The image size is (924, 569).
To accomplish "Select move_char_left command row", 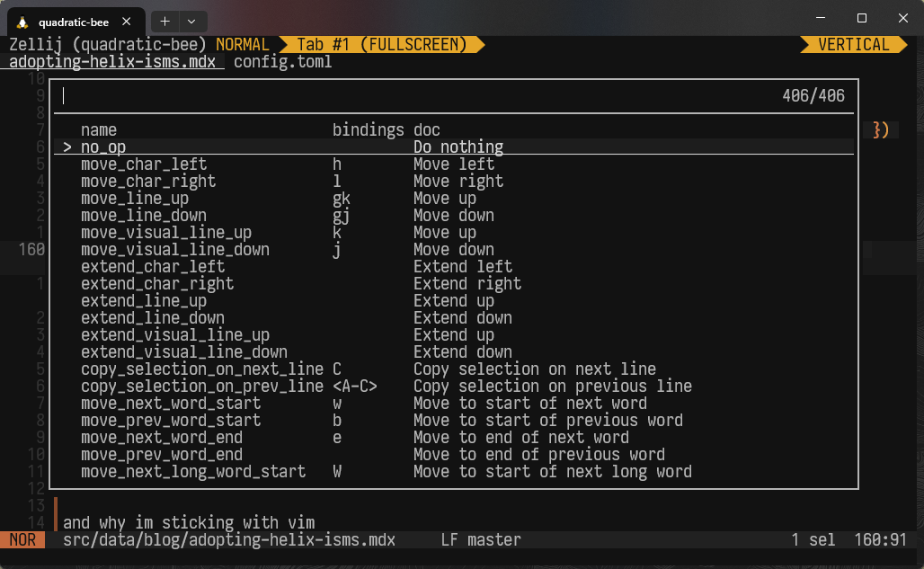I will click(x=454, y=164).
